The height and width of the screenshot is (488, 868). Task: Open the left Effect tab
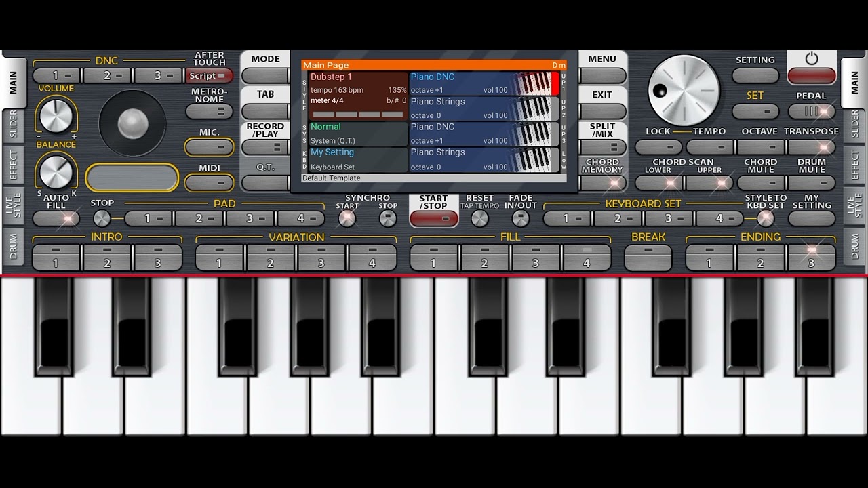coord(13,165)
